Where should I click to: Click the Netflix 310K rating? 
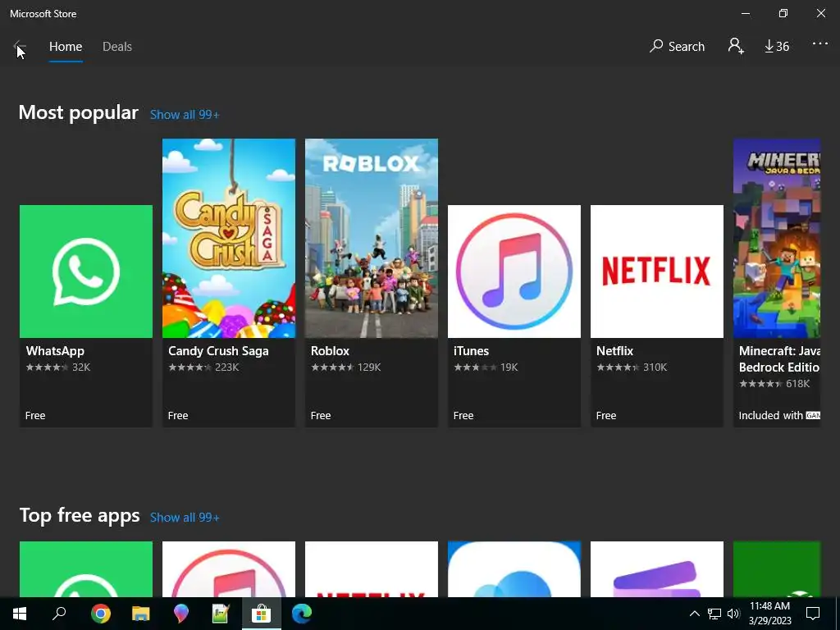[x=632, y=367]
